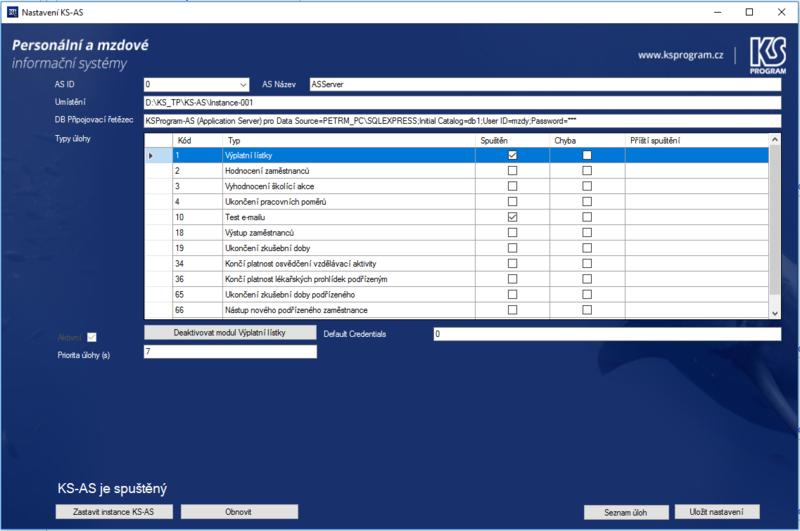Select row Hodnocení zaměstnanců
Image resolution: width=800 pixels, height=531 pixels.
pos(457,170)
